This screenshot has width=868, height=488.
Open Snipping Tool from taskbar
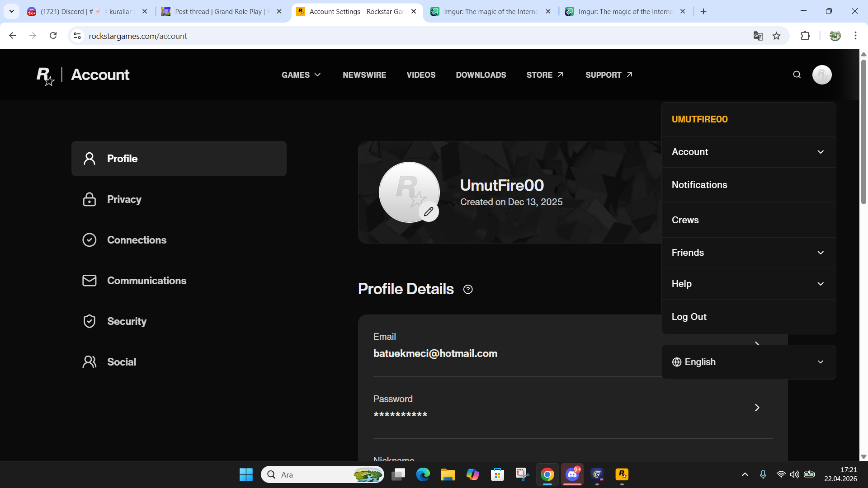pos(523,474)
